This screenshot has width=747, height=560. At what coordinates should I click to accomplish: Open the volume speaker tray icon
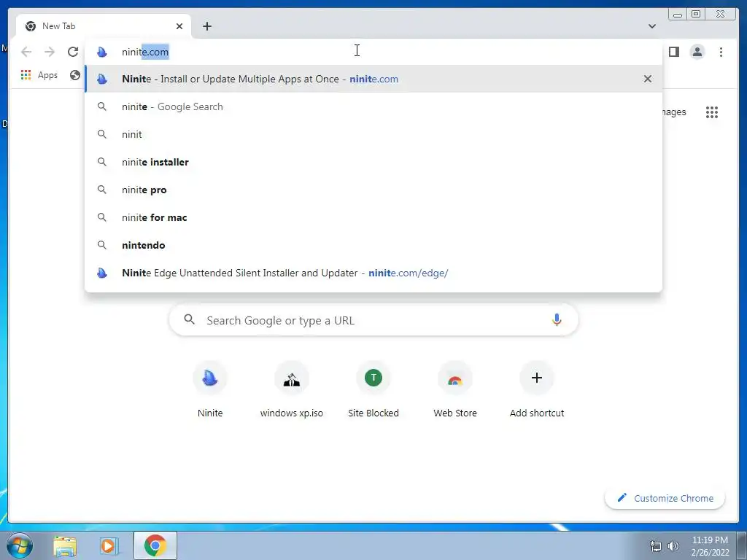[x=673, y=546]
